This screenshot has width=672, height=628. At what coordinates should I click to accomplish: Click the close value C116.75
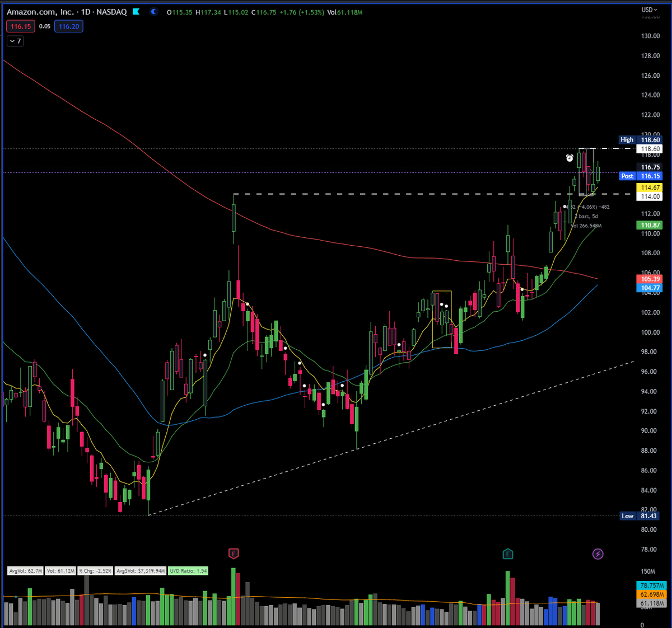(264, 12)
